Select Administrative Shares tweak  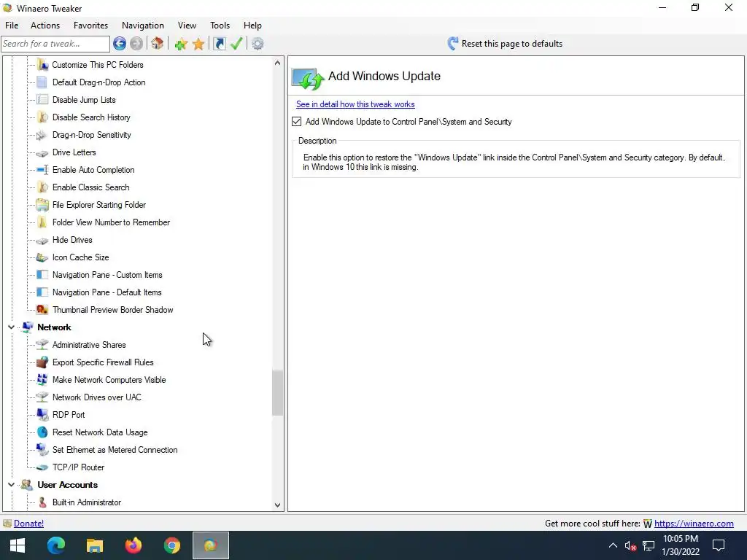(x=89, y=345)
